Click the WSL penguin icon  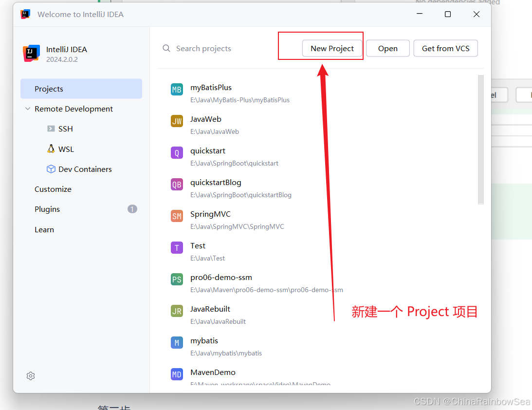point(51,149)
